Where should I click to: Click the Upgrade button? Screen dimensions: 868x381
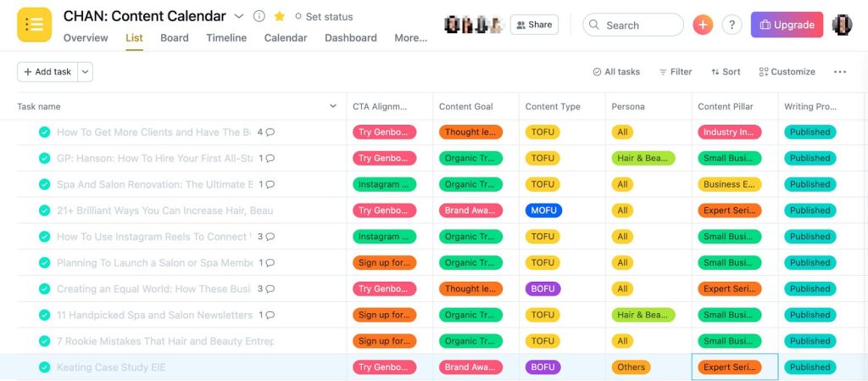[x=787, y=25]
